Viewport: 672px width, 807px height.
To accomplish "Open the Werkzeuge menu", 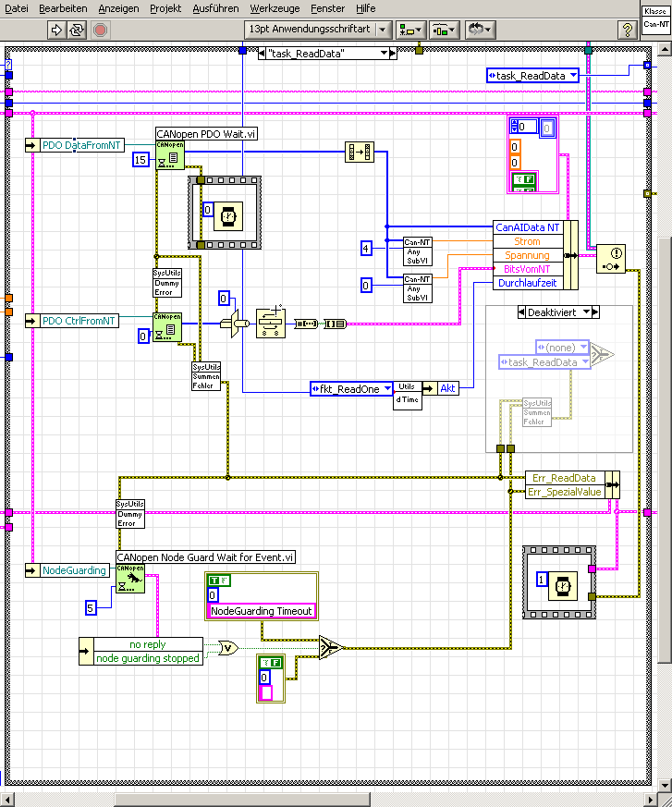I will point(275,8).
